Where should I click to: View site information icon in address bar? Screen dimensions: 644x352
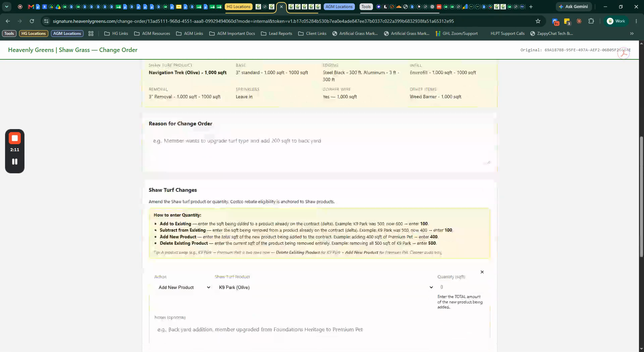tap(46, 21)
